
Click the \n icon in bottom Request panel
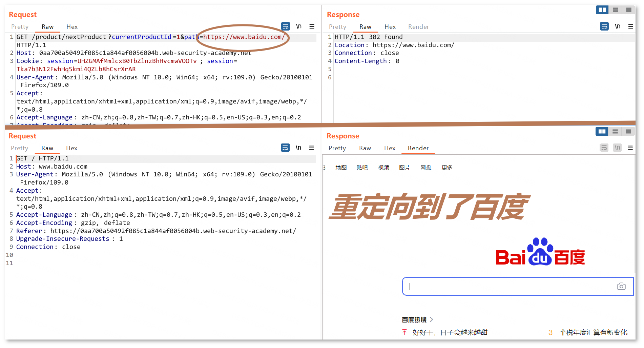(x=298, y=148)
